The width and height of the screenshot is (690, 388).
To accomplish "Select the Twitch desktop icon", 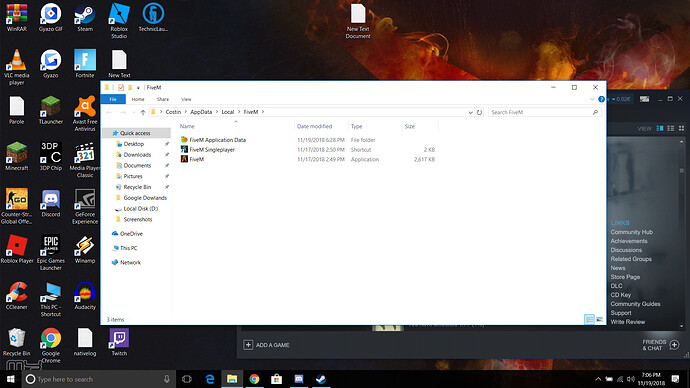I will tap(119, 342).
